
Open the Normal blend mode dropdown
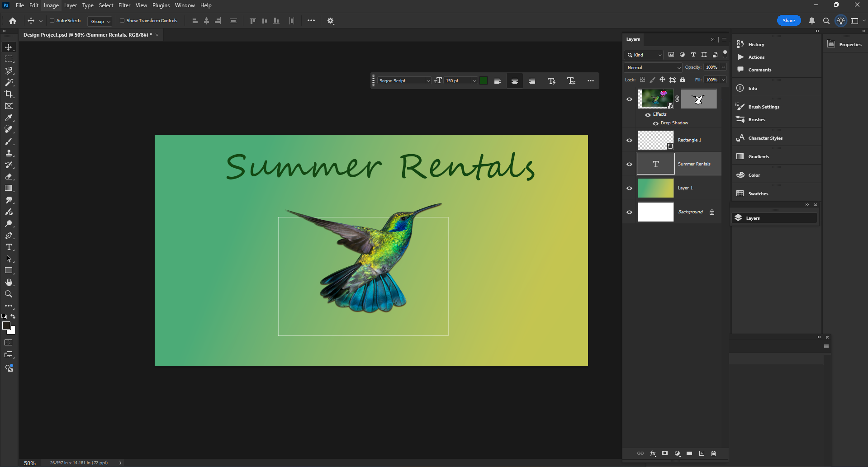tap(653, 67)
